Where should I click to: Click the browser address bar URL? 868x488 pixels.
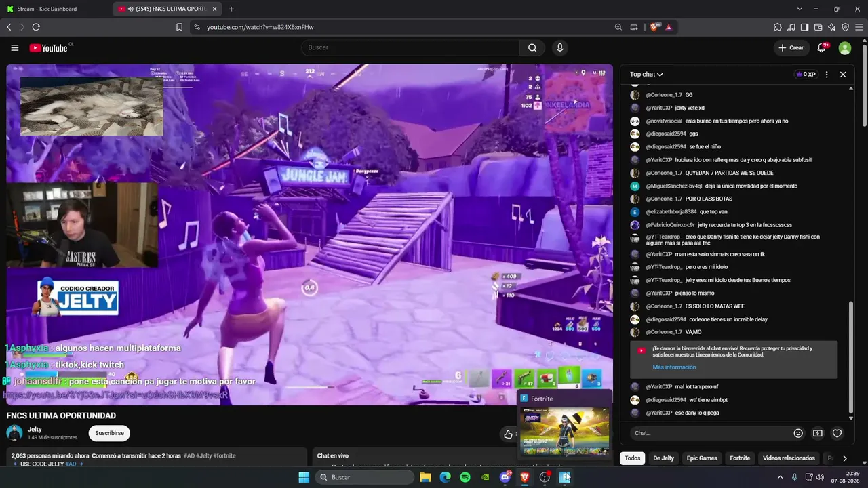point(260,27)
